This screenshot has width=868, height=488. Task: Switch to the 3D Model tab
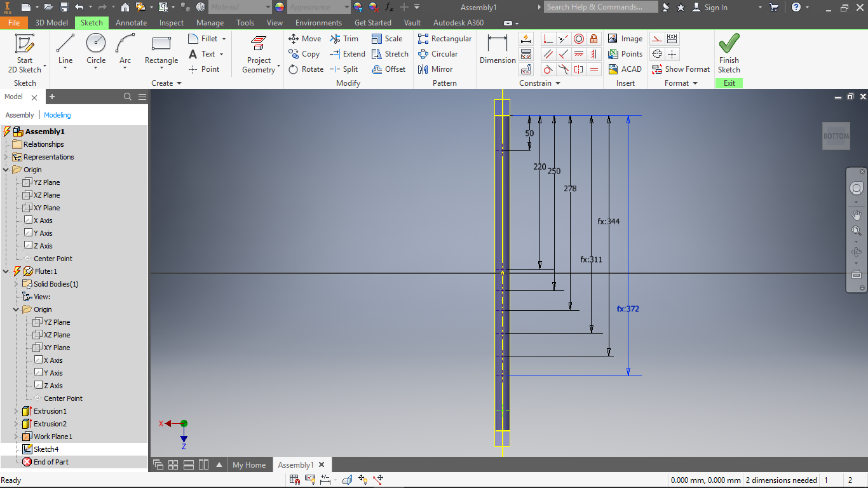click(51, 22)
